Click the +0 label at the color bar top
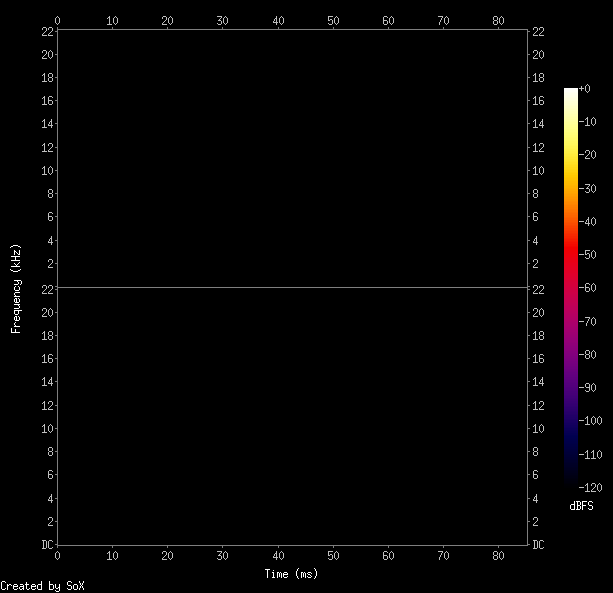 coord(587,89)
